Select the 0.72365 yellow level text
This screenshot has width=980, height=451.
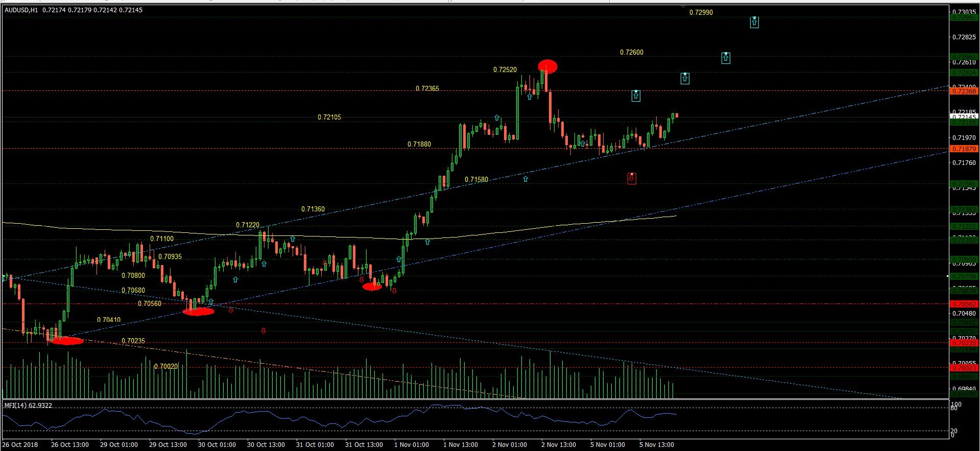(x=427, y=89)
